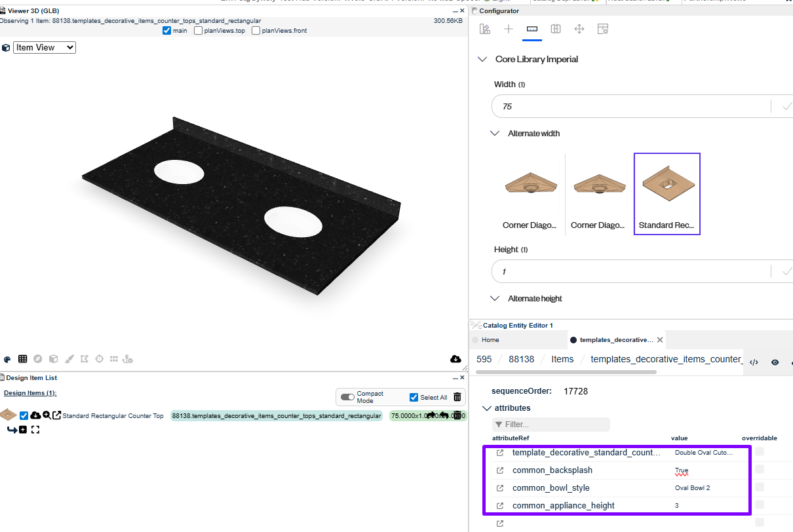The image size is (793, 532).
Task: Enable the planViews.front checkbox
Action: (x=256, y=31)
